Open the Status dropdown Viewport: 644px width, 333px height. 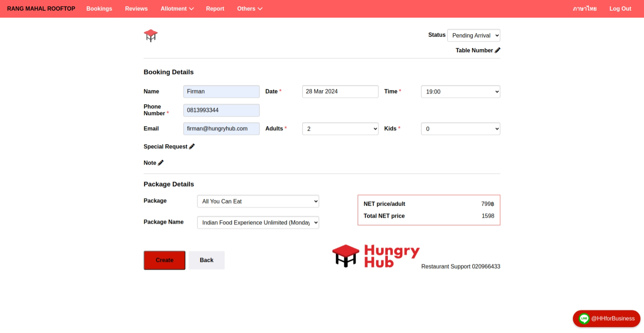[473, 35]
